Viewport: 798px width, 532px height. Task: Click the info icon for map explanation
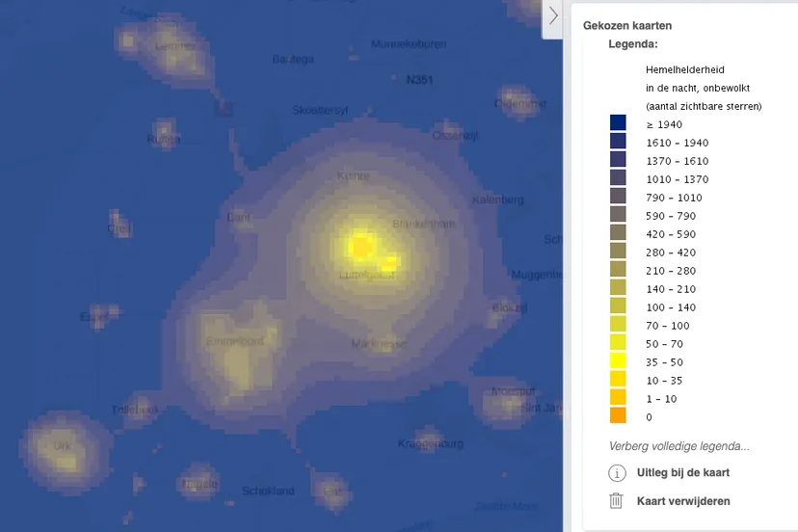[617, 473]
